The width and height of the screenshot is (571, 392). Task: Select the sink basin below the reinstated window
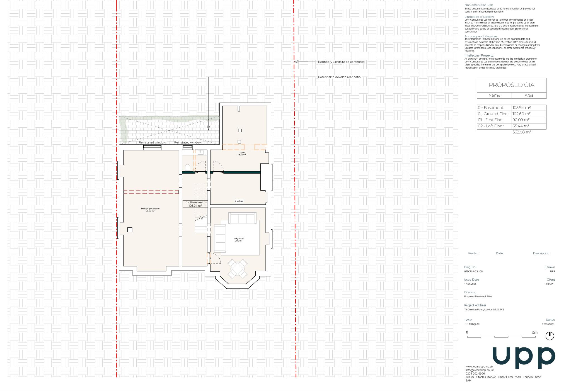click(x=201, y=152)
